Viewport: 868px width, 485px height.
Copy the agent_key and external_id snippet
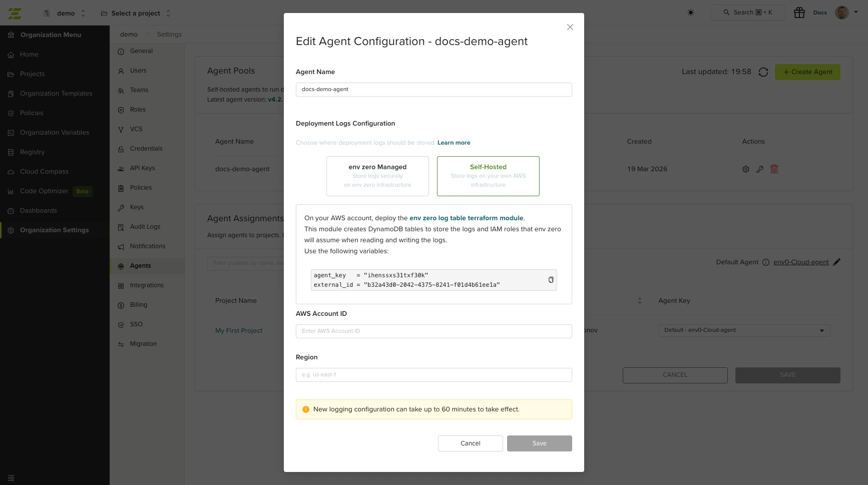551,280
